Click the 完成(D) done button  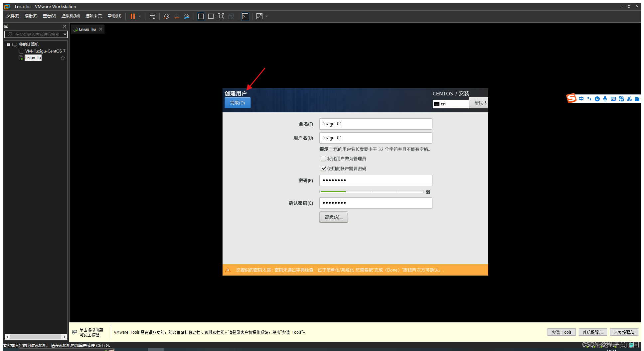click(238, 103)
